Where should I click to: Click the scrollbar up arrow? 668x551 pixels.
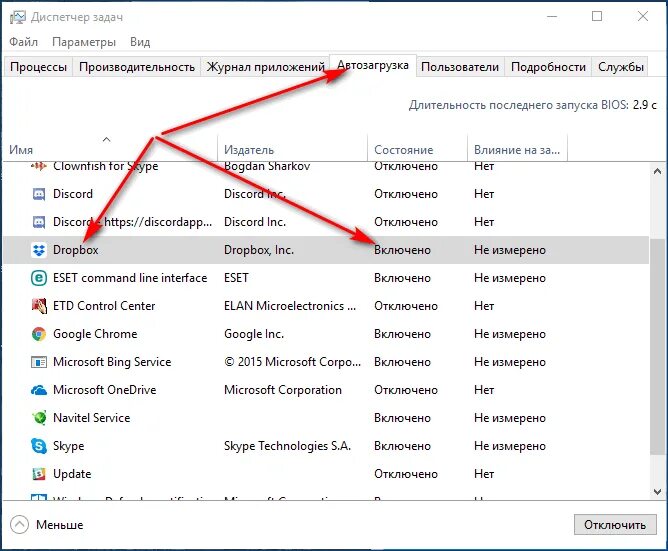point(657,171)
